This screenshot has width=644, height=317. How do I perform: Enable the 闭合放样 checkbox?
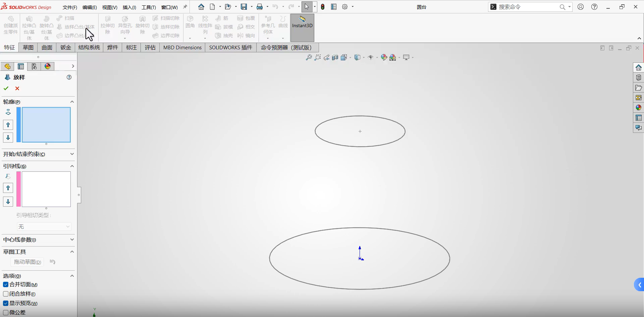pyautogui.click(x=6, y=294)
